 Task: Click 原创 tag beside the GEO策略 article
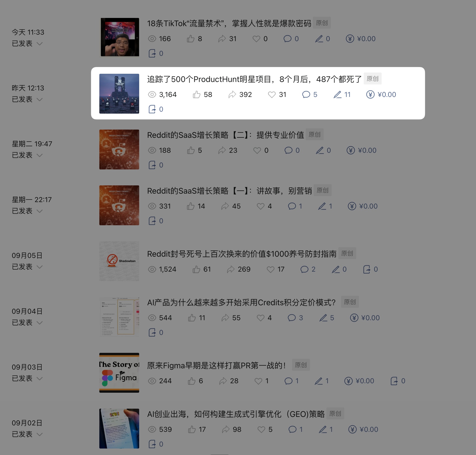(335, 414)
